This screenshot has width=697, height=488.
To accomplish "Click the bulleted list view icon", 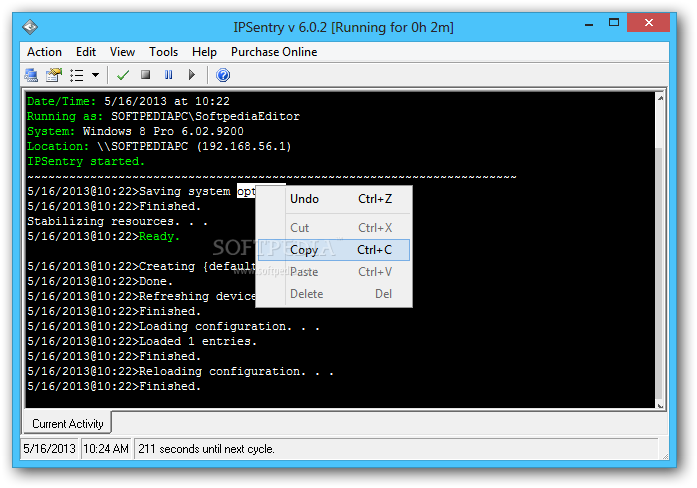I will point(77,75).
